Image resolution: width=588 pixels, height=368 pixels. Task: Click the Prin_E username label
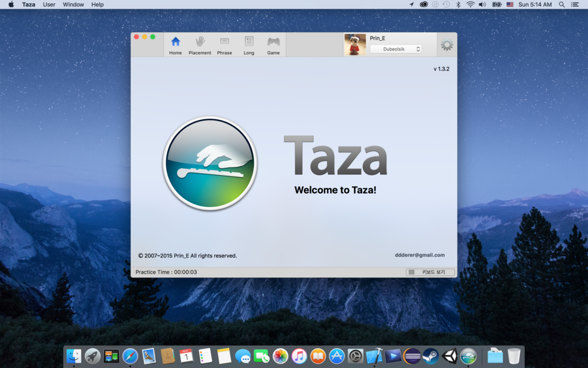point(377,38)
